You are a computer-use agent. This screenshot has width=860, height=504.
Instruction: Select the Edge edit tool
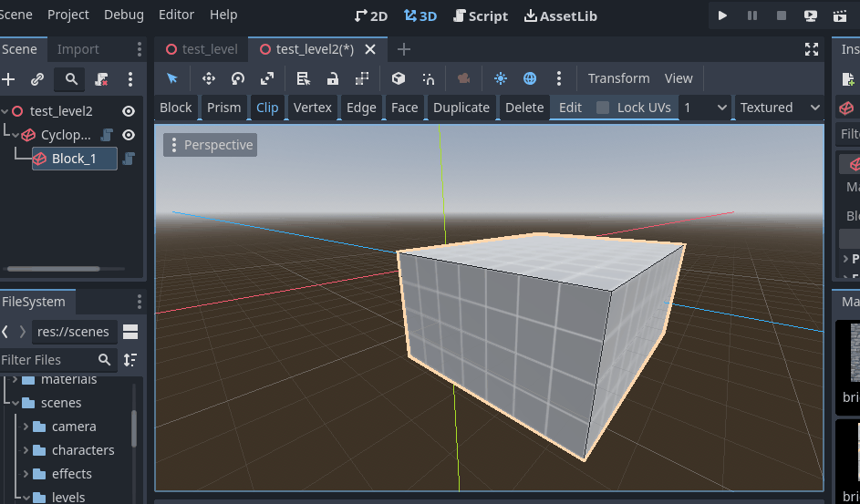[x=361, y=108]
